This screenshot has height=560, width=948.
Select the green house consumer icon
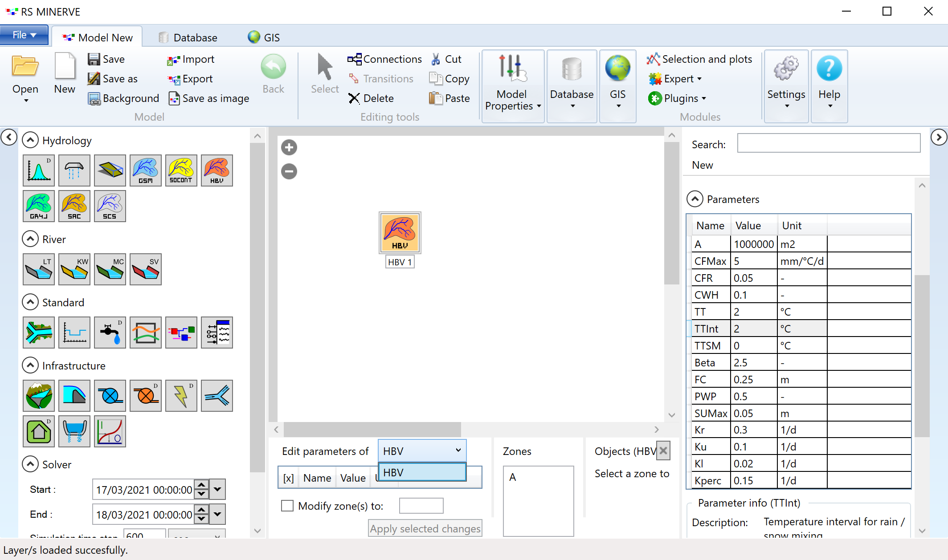tap(39, 431)
